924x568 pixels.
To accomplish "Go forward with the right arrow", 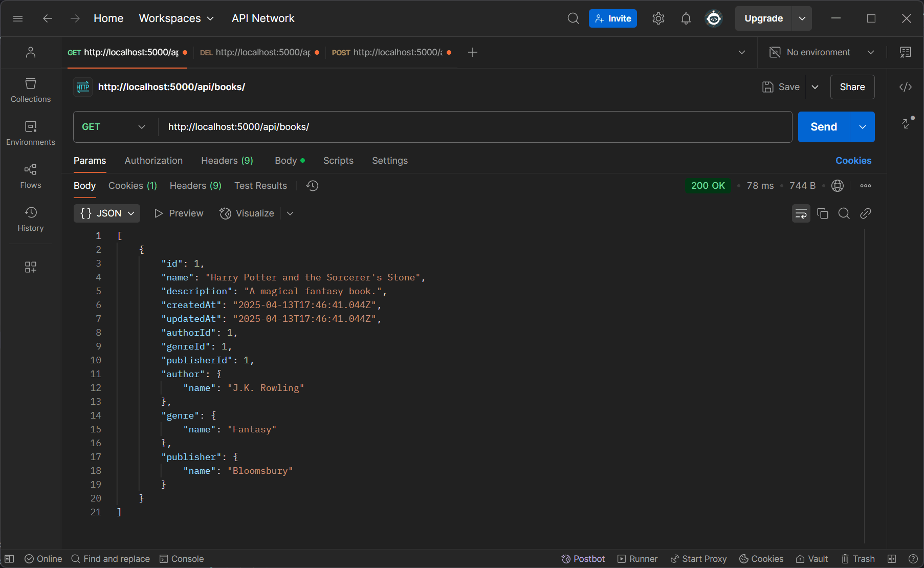I will (75, 18).
